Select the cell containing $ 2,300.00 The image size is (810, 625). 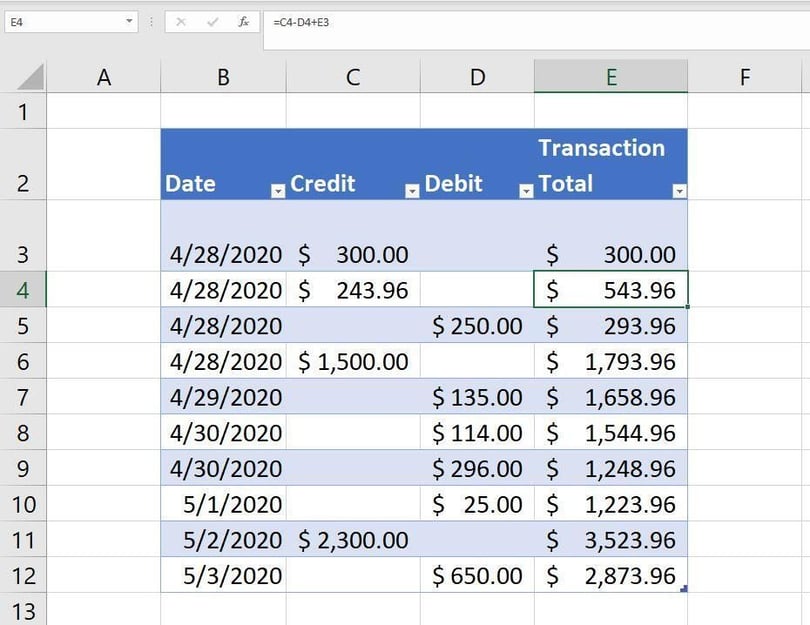[x=352, y=540]
